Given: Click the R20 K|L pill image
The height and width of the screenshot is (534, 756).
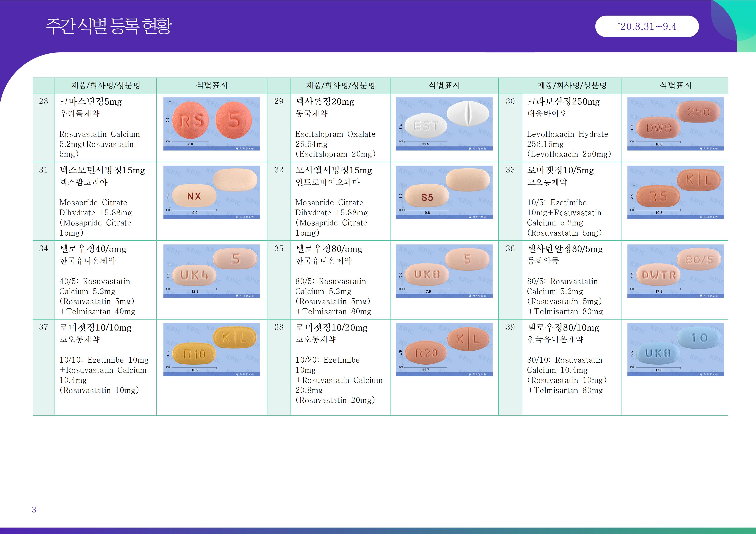Looking at the screenshot, I should 444,349.
